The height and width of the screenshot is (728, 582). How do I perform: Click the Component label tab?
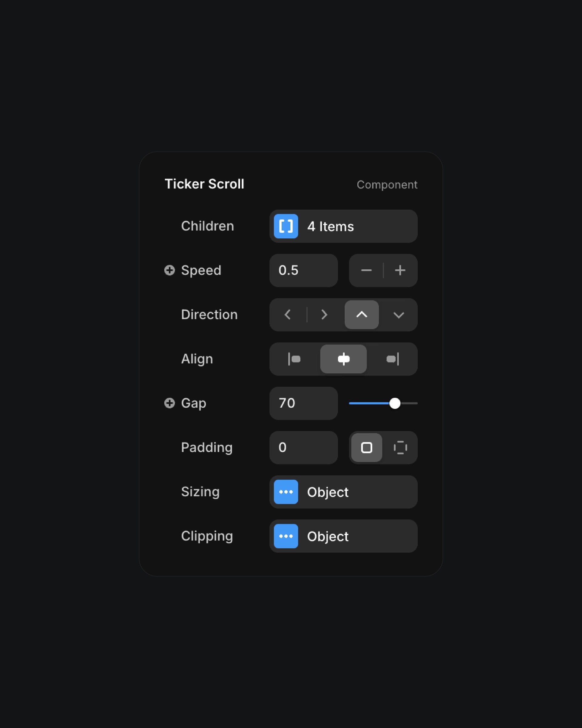[x=386, y=184]
